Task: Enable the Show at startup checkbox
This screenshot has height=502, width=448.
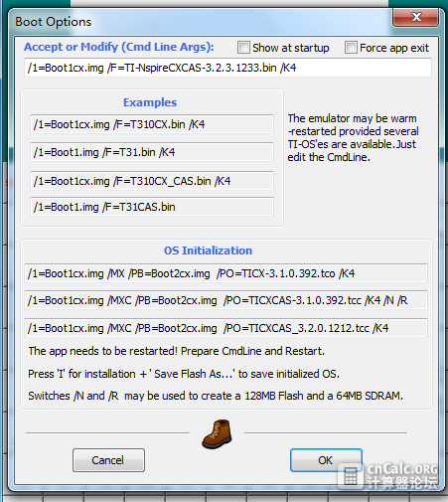Action: pyautogui.click(x=243, y=48)
